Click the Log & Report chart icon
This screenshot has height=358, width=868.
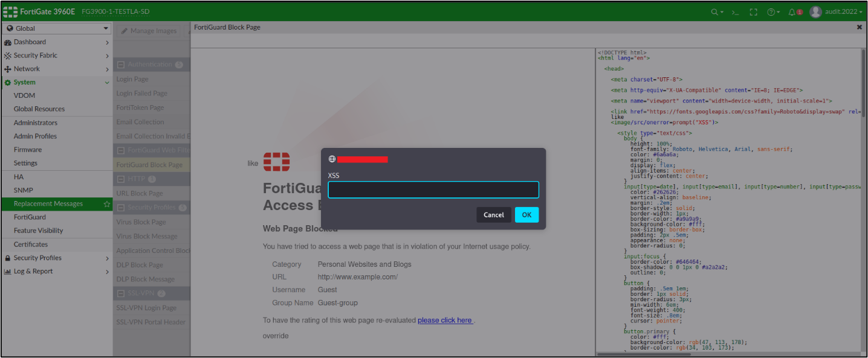coord(8,272)
